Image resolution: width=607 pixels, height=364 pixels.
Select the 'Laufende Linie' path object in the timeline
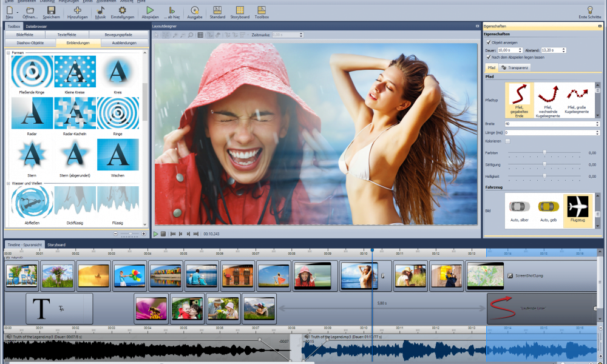pos(541,308)
